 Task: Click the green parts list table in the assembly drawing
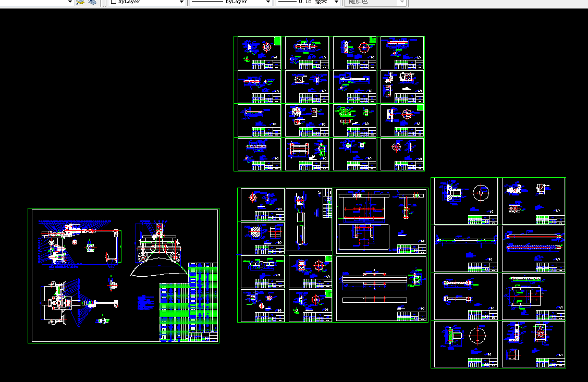click(x=189, y=302)
